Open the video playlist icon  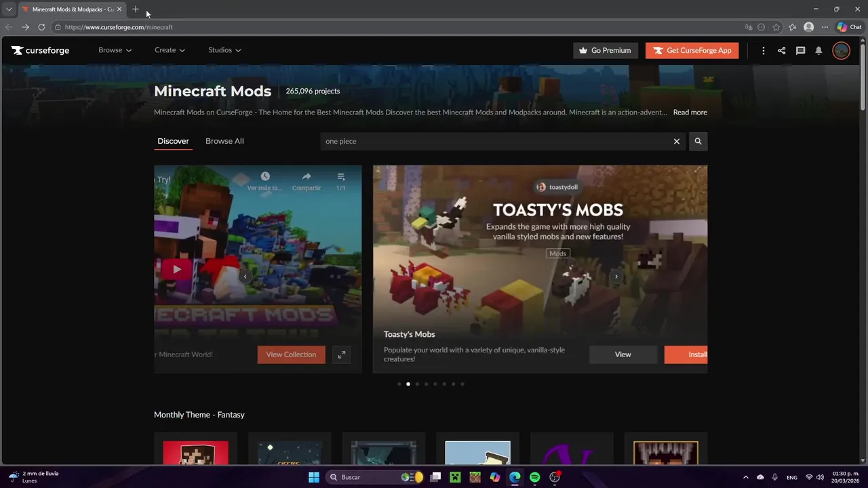[x=341, y=177]
